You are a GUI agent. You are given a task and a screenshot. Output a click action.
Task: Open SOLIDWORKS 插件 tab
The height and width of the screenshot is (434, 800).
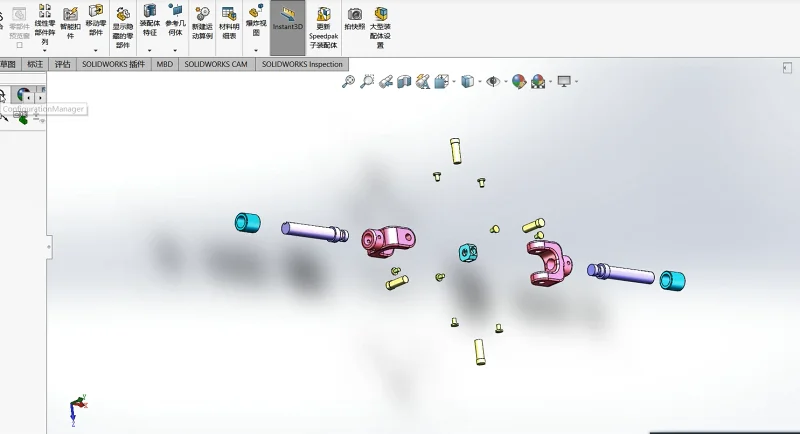click(113, 64)
